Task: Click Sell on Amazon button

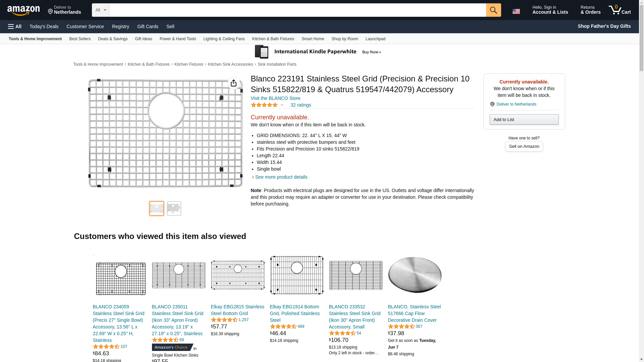Action: tap(524, 146)
